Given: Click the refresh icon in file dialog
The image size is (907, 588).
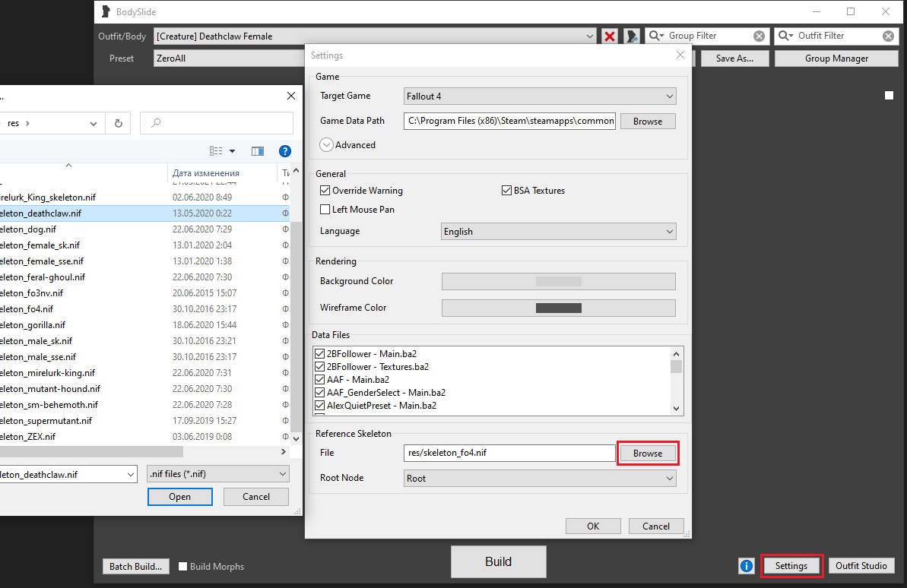Looking at the screenshot, I should pos(119,123).
